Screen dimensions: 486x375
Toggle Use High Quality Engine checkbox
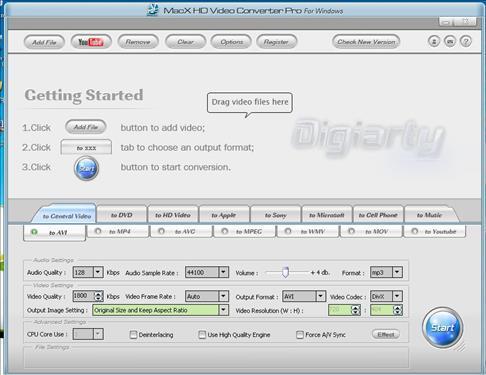202,334
